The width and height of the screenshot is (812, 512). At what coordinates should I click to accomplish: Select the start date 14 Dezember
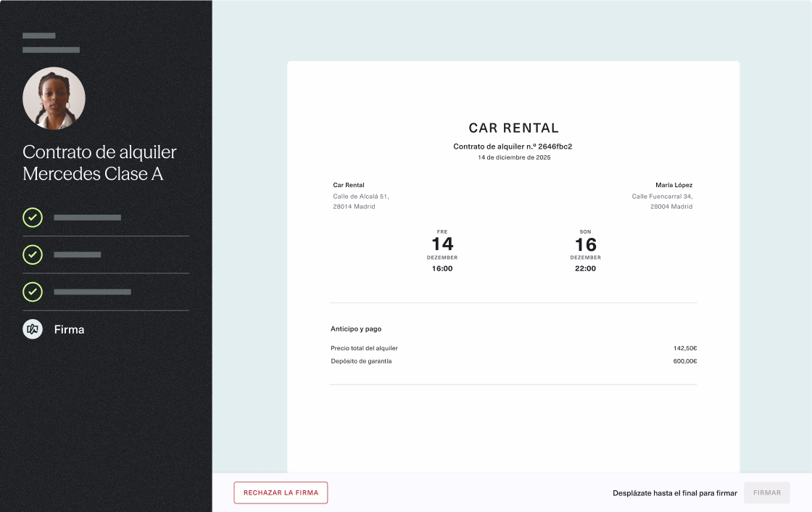[442, 244]
